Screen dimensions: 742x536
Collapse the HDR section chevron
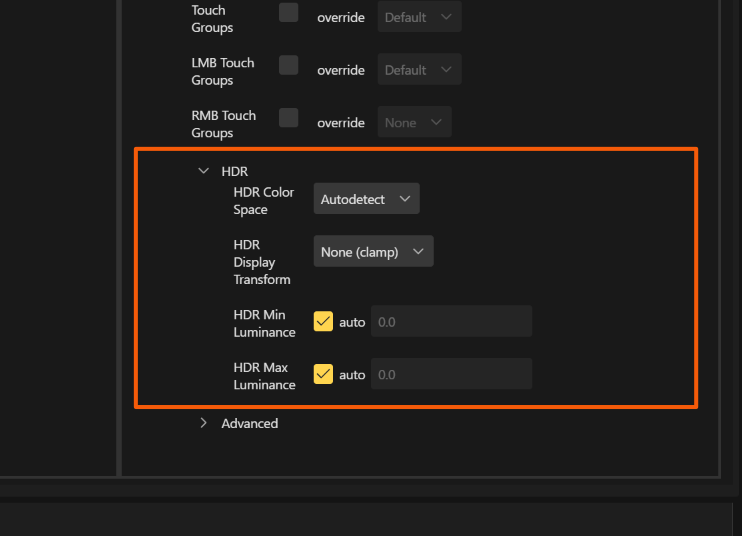(204, 171)
